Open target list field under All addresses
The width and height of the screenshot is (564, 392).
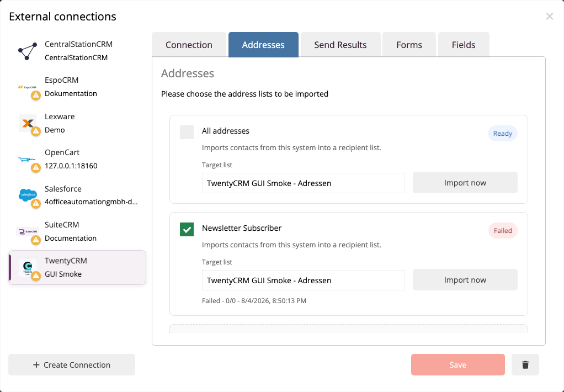point(303,183)
